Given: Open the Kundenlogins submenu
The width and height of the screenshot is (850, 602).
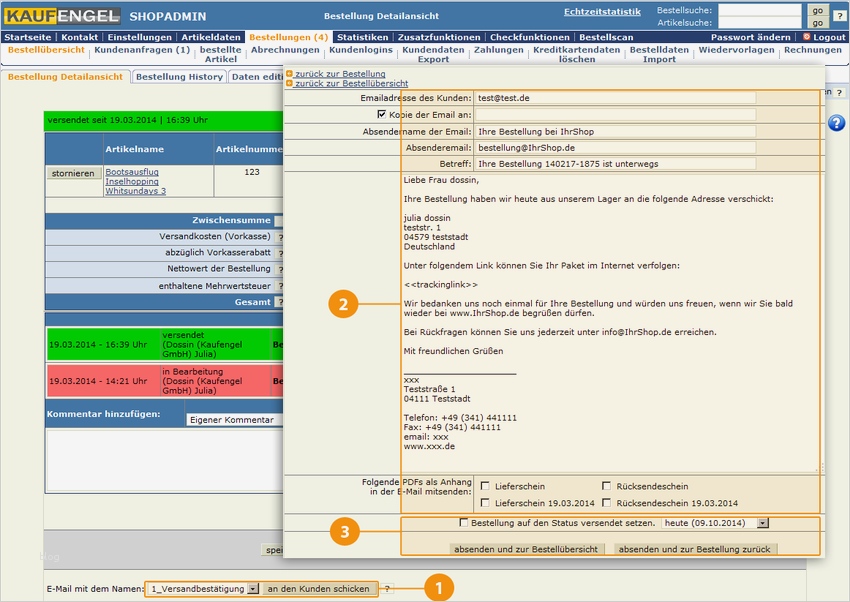Looking at the screenshot, I should pyautogui.click(x=361, y=50).
